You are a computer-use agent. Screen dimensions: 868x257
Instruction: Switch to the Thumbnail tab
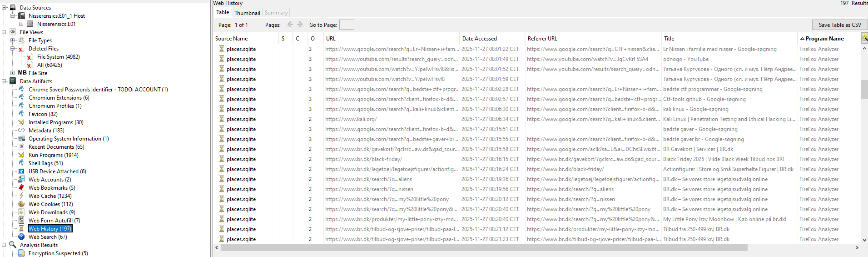coord(247,13)
